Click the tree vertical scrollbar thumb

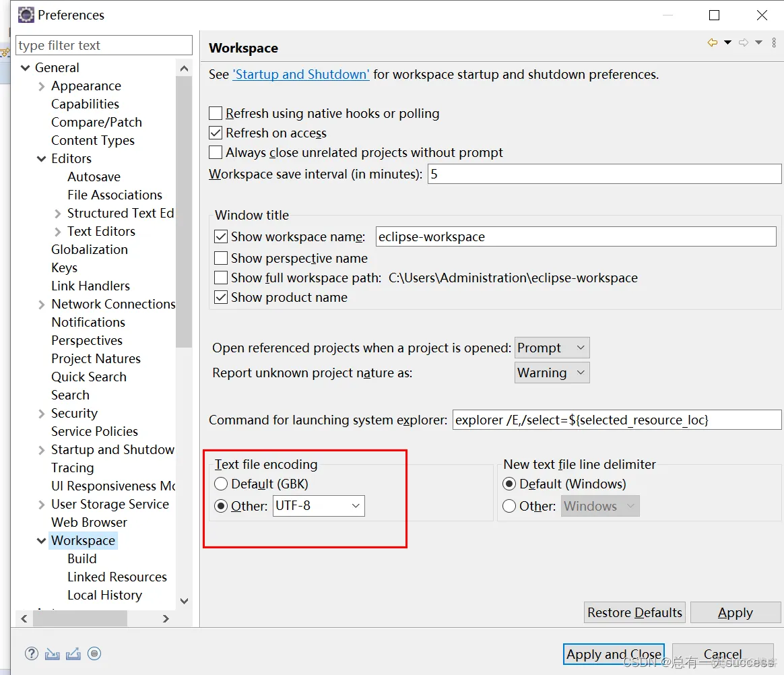184,212
